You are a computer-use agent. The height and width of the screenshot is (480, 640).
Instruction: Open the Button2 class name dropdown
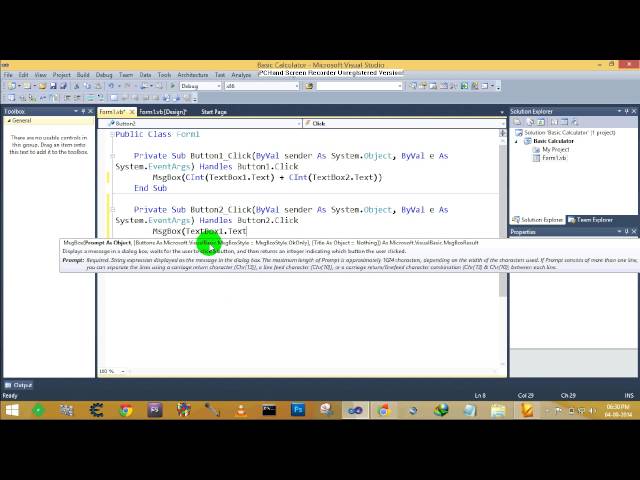click(298, 123)
